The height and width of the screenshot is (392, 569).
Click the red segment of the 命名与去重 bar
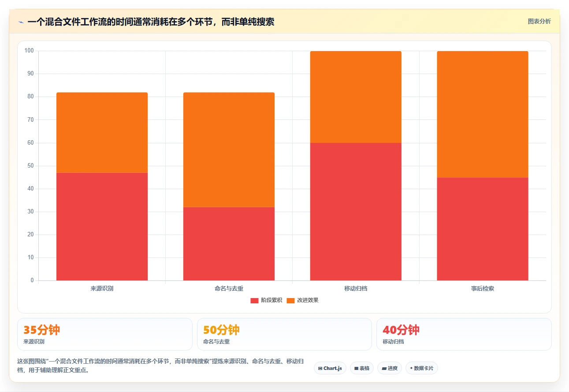[x=229, y=243]
